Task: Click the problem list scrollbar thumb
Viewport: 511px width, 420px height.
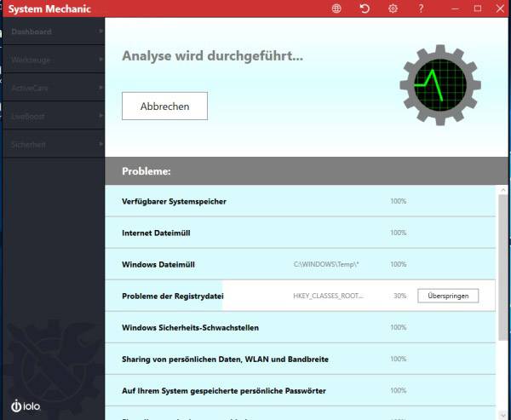Action: 502,268
